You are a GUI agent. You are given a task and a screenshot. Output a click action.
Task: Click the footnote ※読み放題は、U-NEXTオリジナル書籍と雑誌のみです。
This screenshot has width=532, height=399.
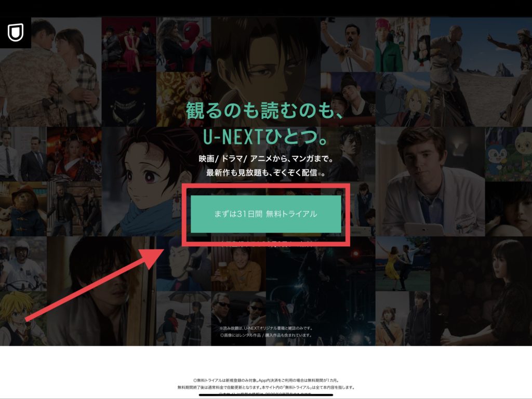(266, 328)
